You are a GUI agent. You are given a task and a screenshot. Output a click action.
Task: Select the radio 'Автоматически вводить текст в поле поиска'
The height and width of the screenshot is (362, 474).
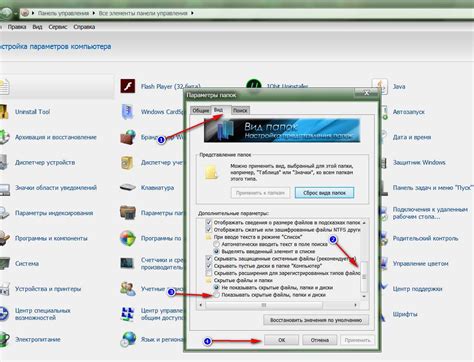coord(217,244)
